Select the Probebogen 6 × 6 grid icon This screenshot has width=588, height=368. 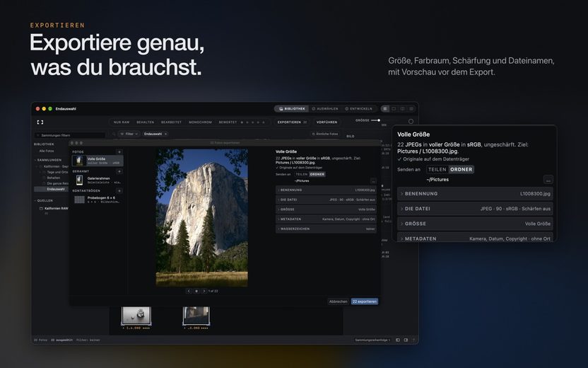pyautogui.click(x=79, y=200)
